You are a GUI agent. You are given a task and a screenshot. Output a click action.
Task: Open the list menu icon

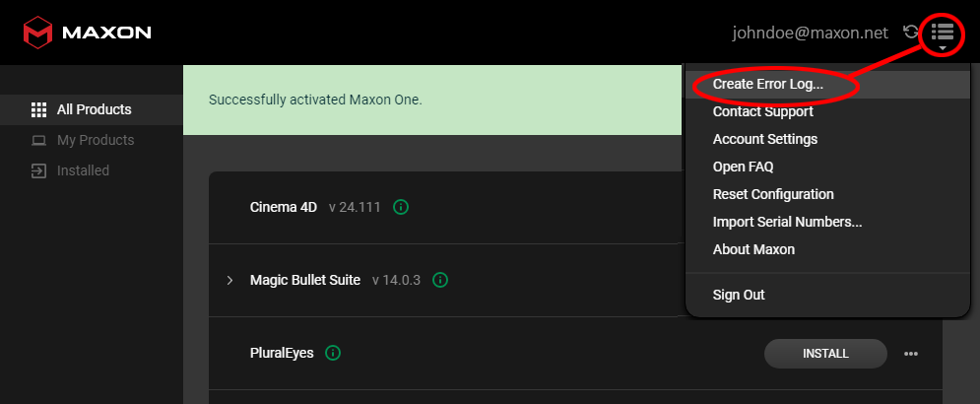click(x=942, y=32)
